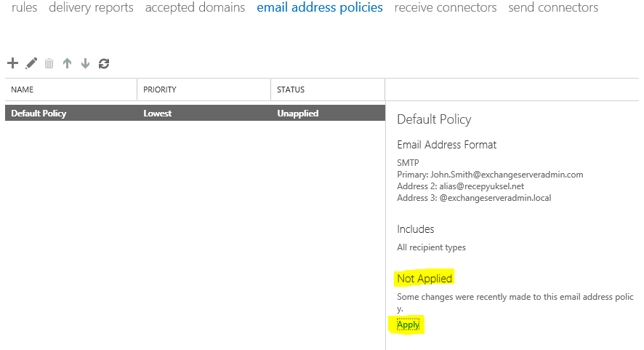
Task: Refresh the policy list
Action: (x=104, y=63)
